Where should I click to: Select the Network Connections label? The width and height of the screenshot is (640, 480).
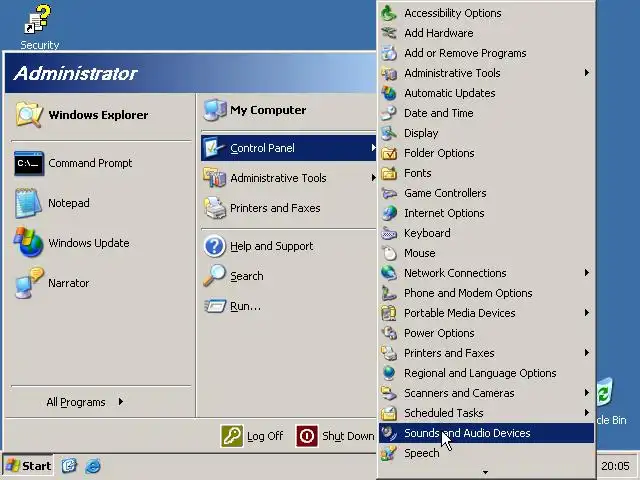point(455,273)
